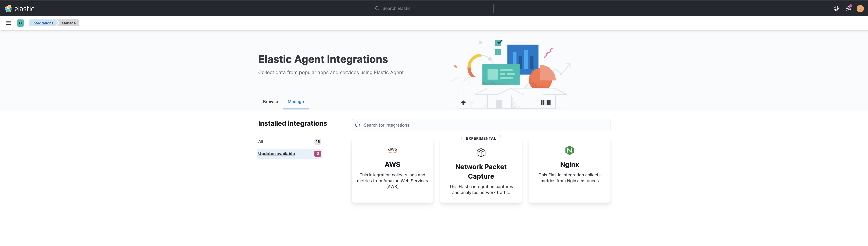Select the Manage tab

point(296,101)
